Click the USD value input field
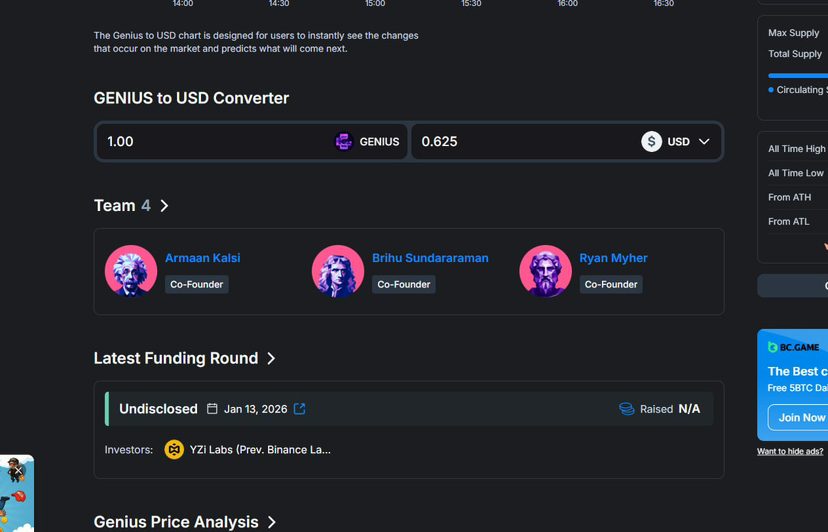Viewport: 828px width, 532px height. click(520, 142)
